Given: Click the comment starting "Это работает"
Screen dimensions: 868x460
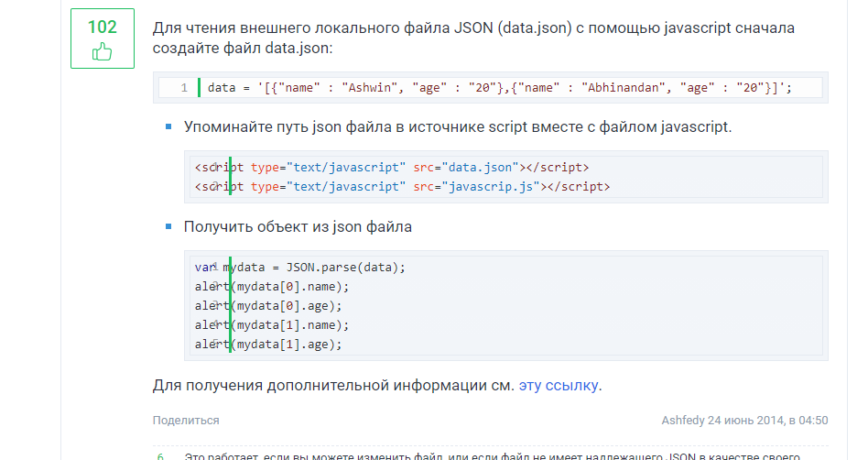Looking at the screenshot, I should [x=493, y=456].
